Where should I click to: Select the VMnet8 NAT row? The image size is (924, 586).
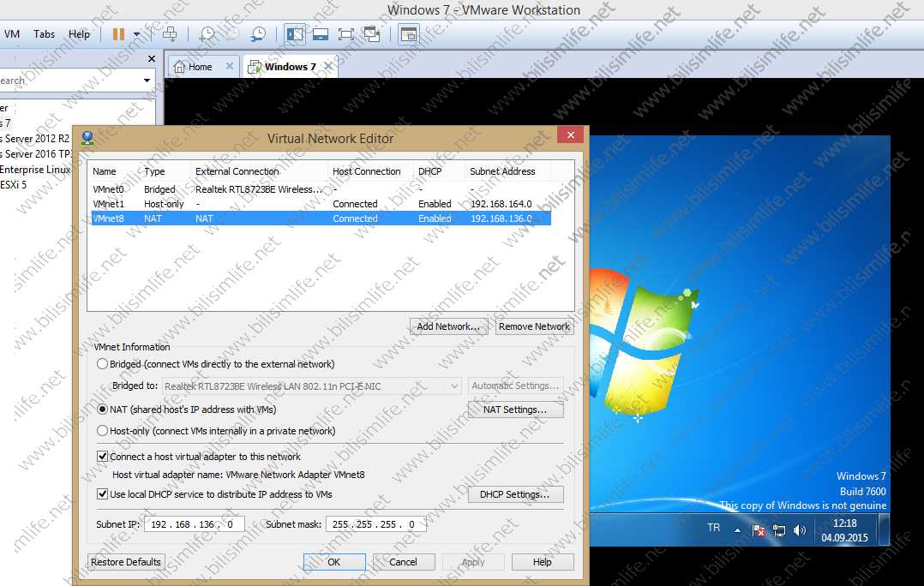[321, 218]
